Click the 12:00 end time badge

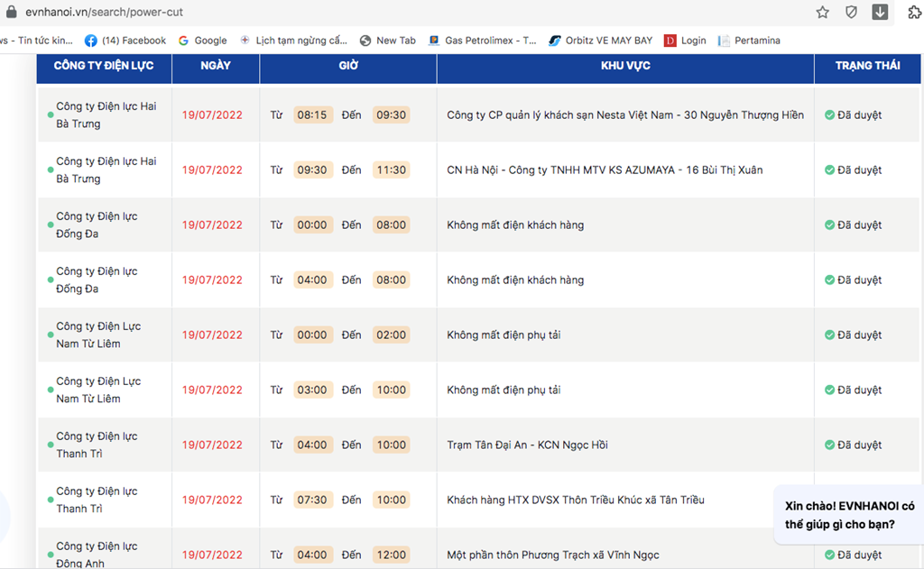(x=392, y=555)
